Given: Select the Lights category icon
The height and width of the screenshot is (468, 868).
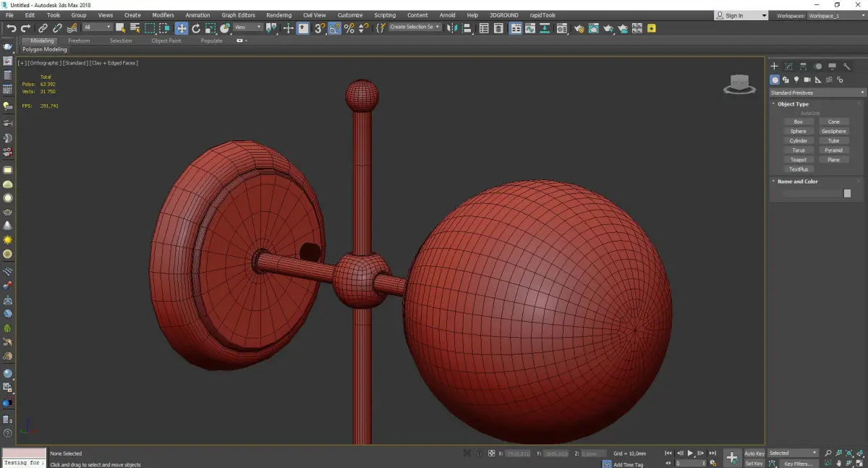Looking at the screenshot, I should tap(796, 80).
